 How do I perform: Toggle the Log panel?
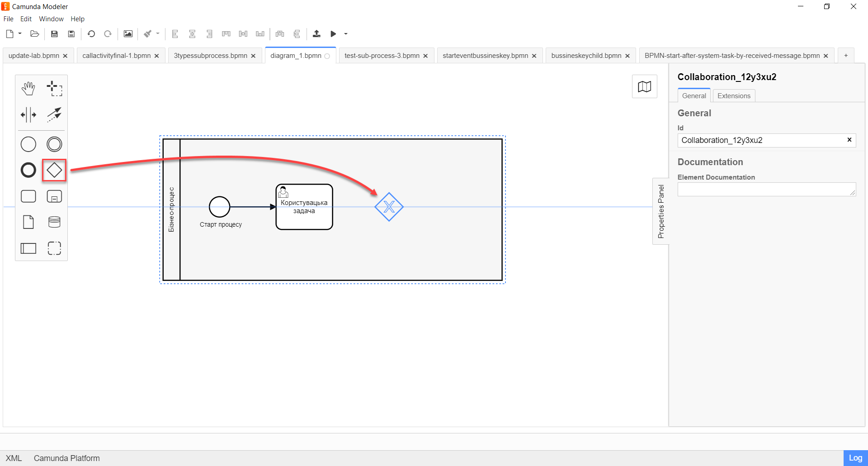(x=855, y=458)
